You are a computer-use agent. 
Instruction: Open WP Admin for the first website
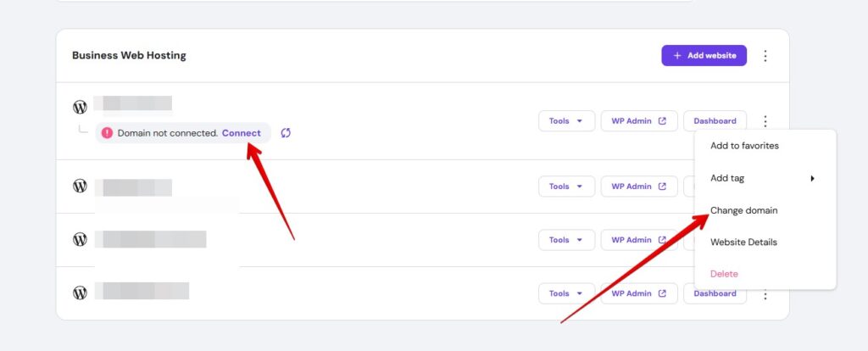pyautogui.click(x=639, y=120)
